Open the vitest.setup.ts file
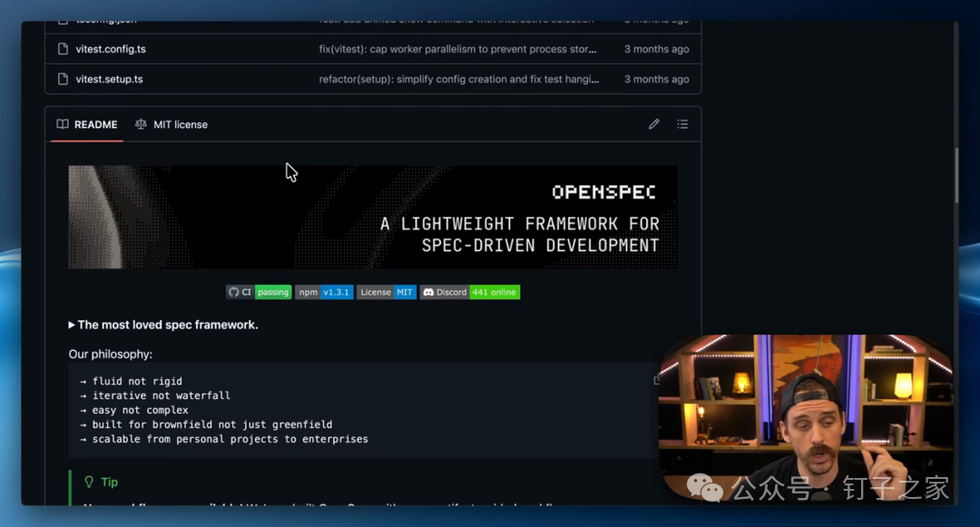This screenshot has width=980, height=527. 110,79
